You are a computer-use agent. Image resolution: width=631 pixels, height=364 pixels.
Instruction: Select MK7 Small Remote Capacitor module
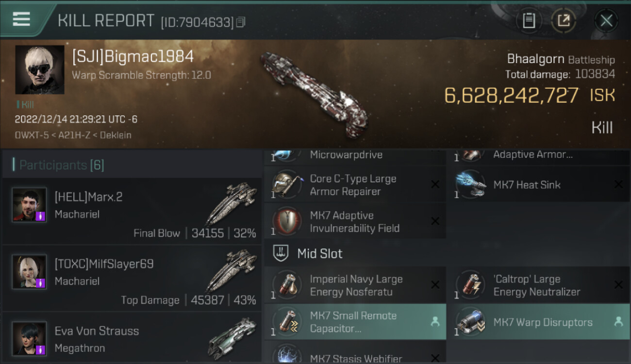[x=355, y=322]
